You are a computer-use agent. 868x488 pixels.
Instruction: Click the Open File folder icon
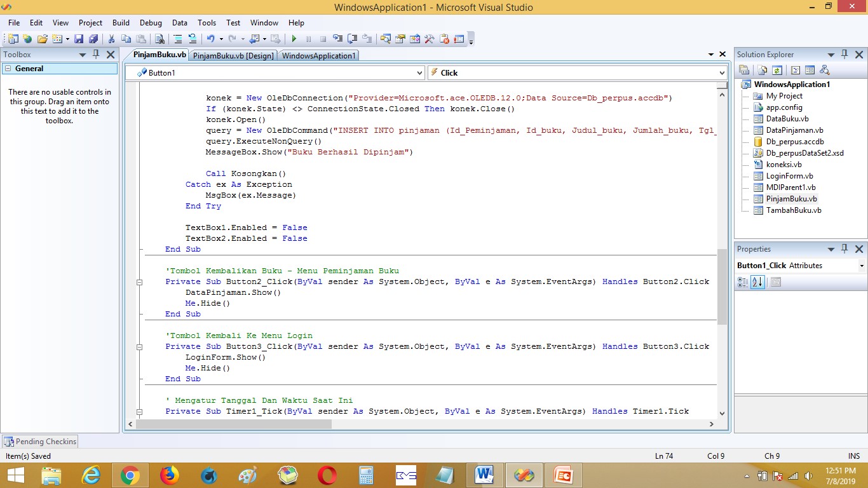43,39
